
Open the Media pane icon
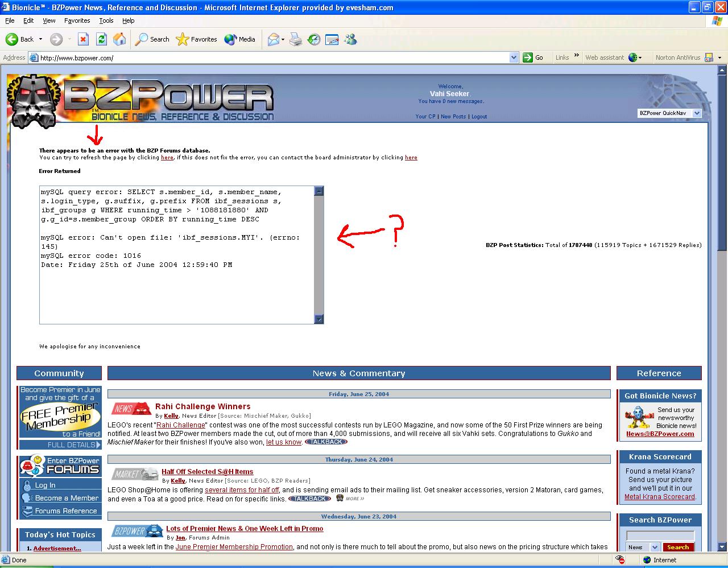(239, 39)
